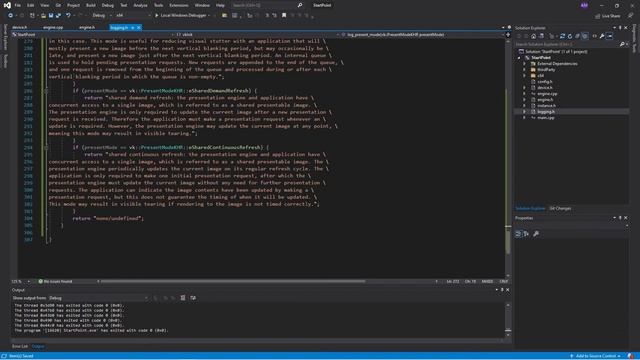Click the Live Share icon
The width and height of the screenshot is (640, 360).
(x=598, y=16)
